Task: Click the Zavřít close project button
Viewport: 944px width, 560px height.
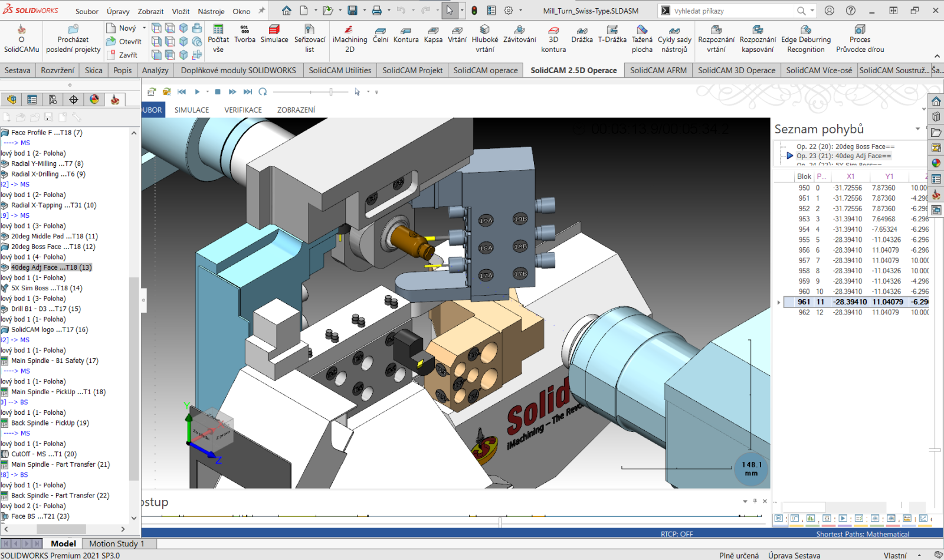Action: click(x=122, y=55)
